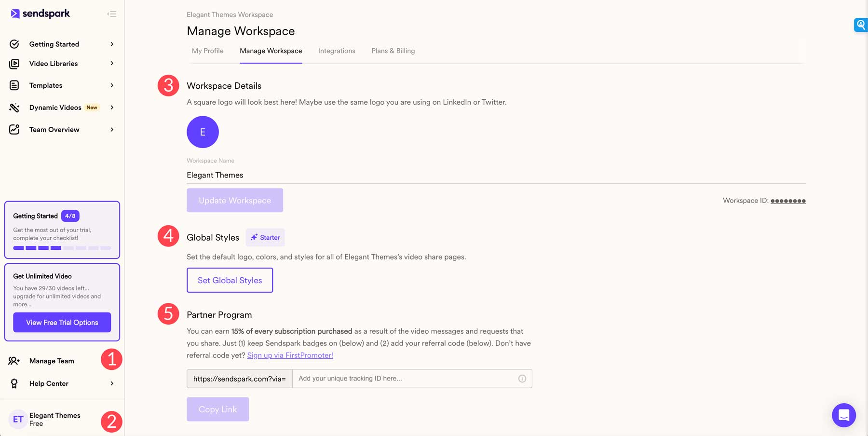Click the Getting Started checkmark icon
This screenshot has width=868, height=436.
point(14,44)
